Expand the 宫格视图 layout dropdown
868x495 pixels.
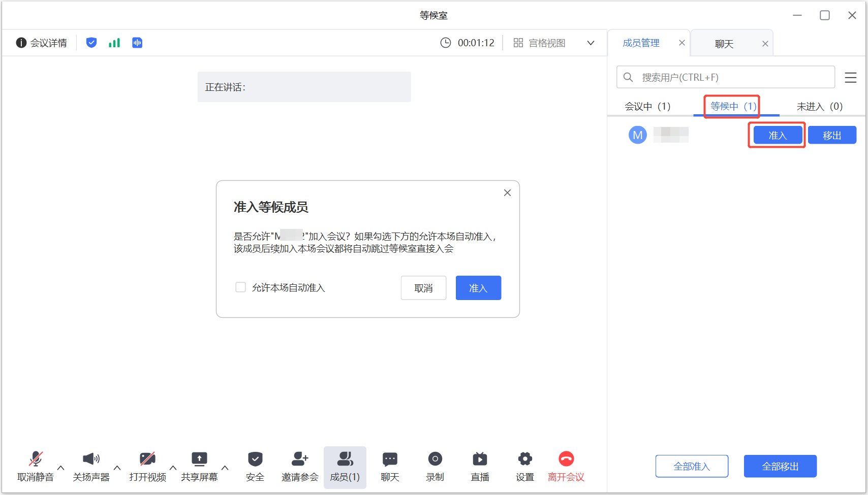point(591,43)
